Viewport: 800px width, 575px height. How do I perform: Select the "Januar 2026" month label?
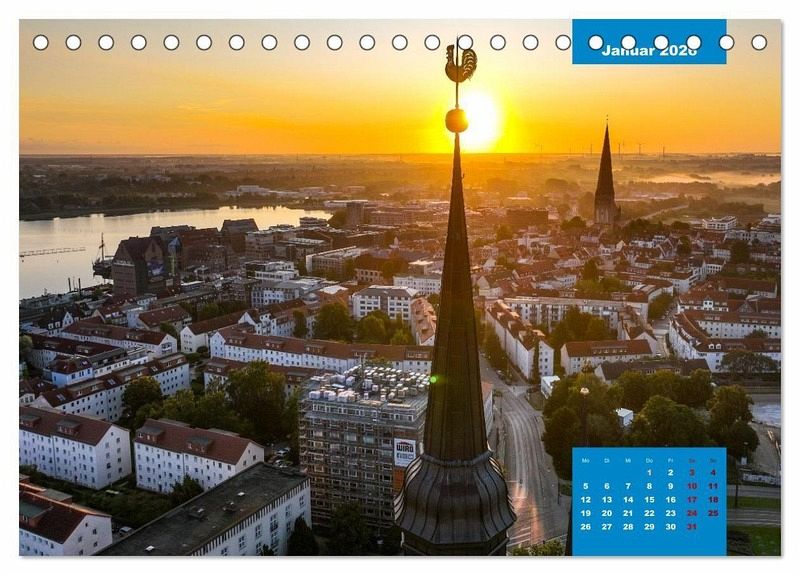pos(649,50)
